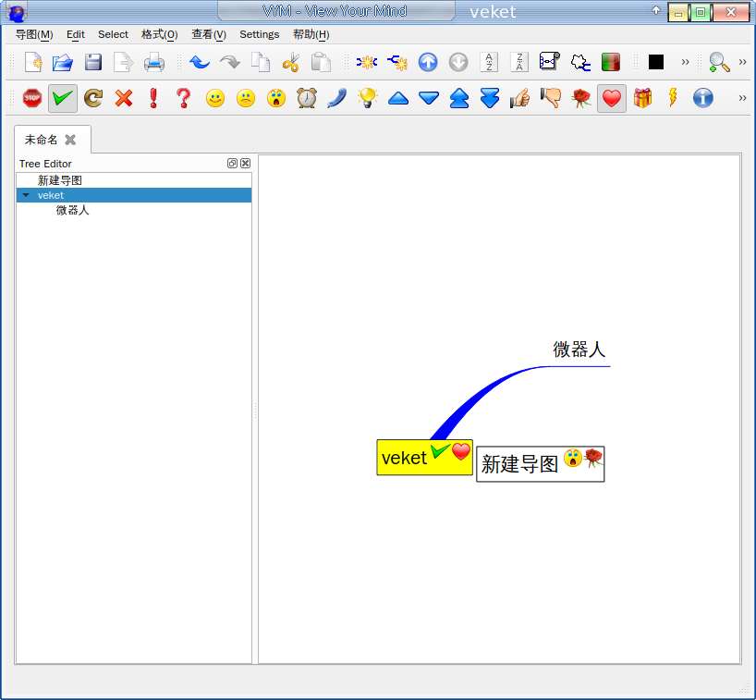The image size is (756, 700).
Task: Expand hidden toolbar items beside color swatch
Action: point(685,62)
